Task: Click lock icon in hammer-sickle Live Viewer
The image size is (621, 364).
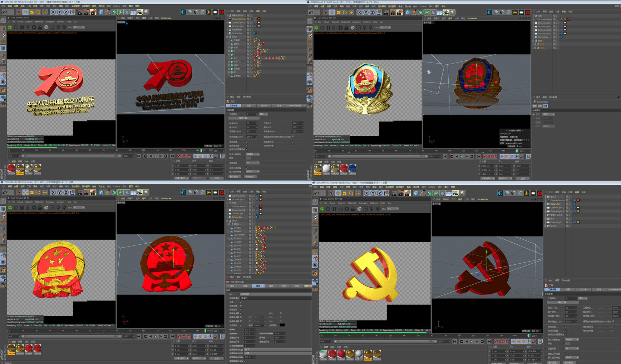Action: [x=353, y=209]
